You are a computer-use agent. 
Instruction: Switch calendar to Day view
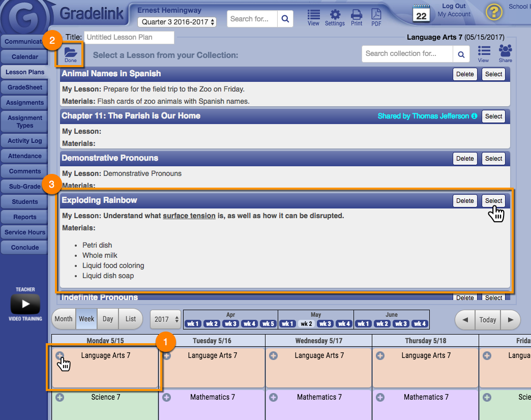pos(108,319)
